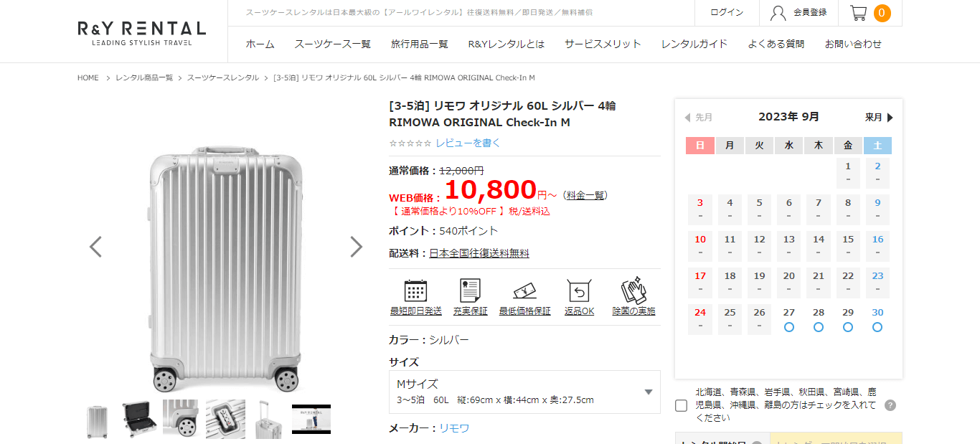Viewport: 980px width, 444px height.
Task: Click the lowest price guarantee icon
Action: click(524, 291)
